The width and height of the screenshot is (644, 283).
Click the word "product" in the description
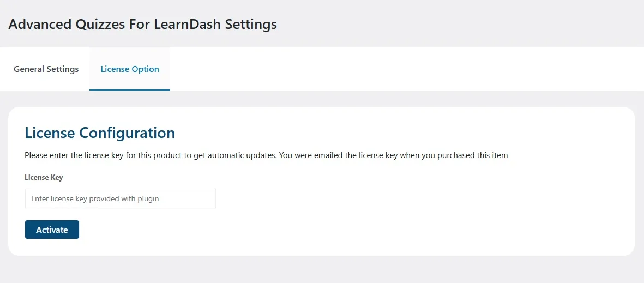(167, 155)
